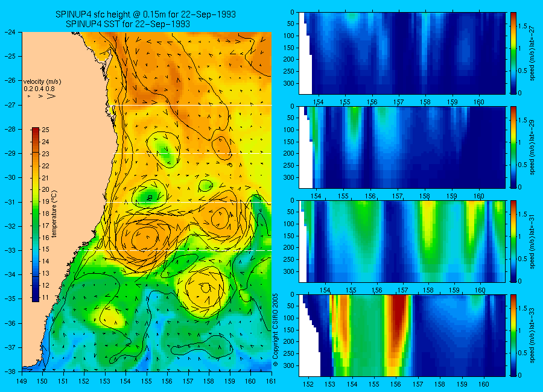The image size is (543, 392).
Task: Click the 152 longitude tick under the lat=-33 panel
Action: pos(308,384)
